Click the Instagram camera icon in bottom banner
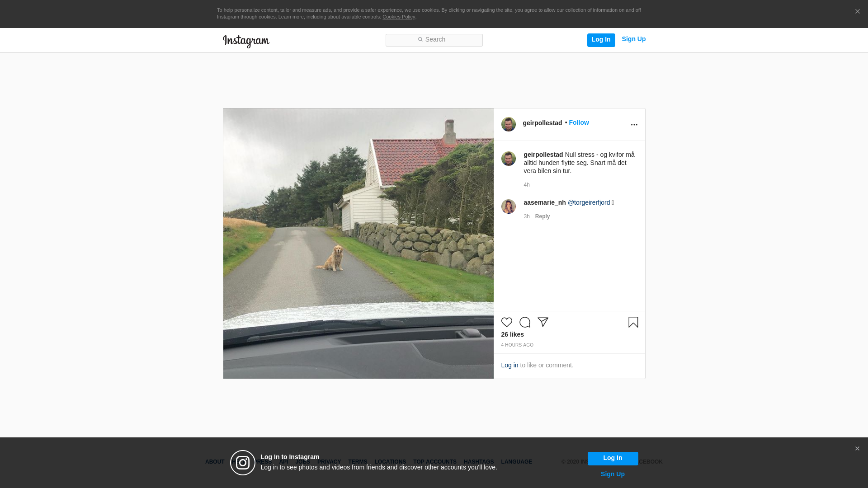This screenshot has height=488, width=868. pyautogui.click(x=243, y=463)
